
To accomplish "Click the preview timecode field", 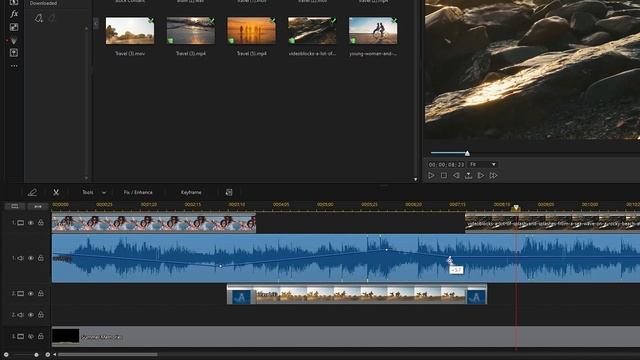I will pyautogui.click(x=446, y=164).
